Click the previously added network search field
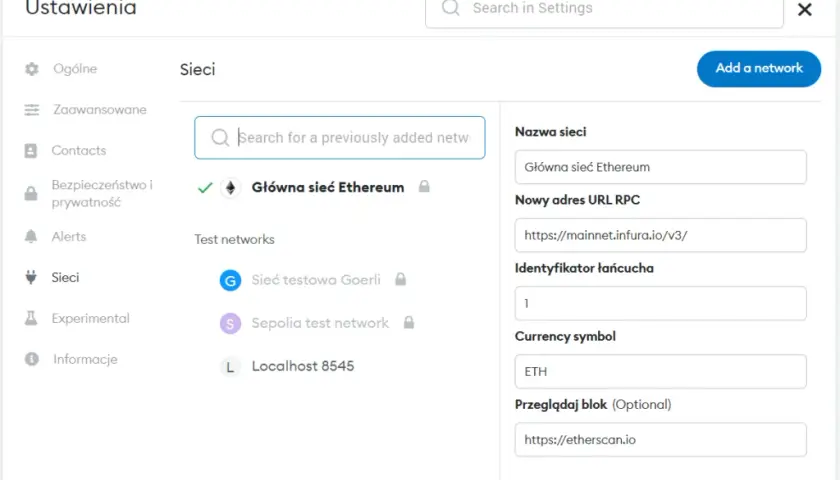 point(340,138)
